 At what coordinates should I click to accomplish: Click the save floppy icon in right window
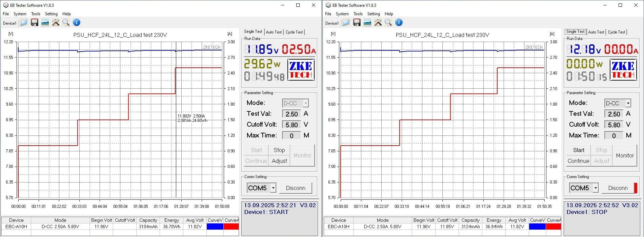[357, 23]
